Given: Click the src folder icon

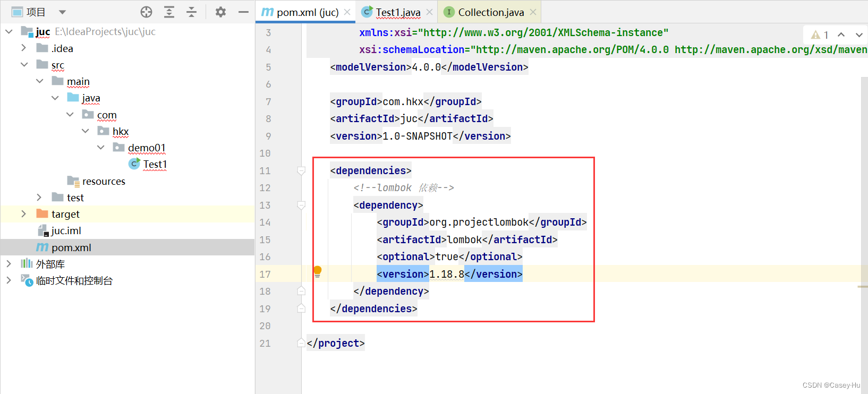Looking at the screenshot, I should (x=42, y=65).
